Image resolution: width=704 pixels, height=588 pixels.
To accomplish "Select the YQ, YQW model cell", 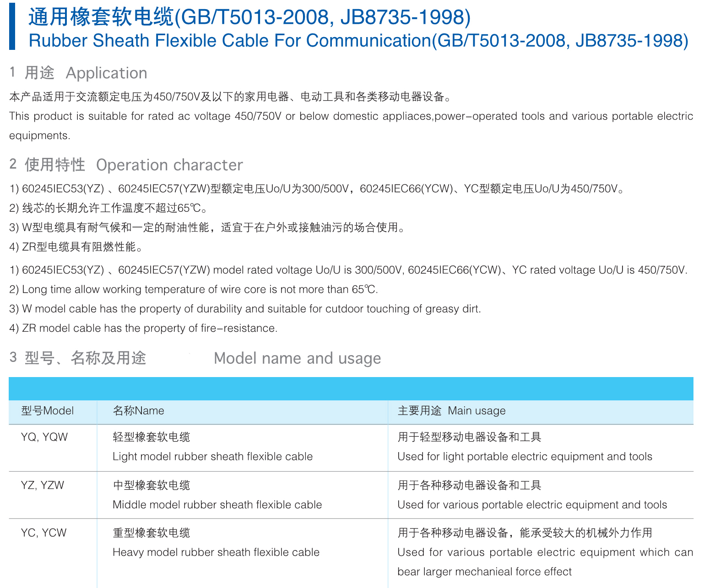I will pos(44,437).
